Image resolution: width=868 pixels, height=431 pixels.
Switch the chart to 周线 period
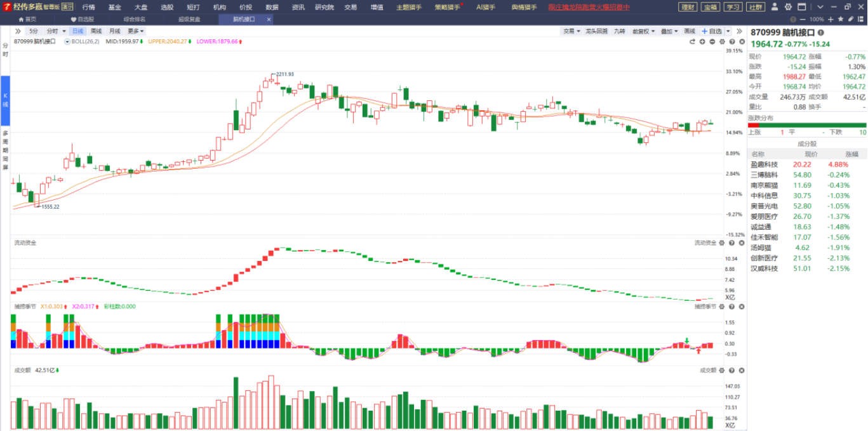[x=96, y=31]
